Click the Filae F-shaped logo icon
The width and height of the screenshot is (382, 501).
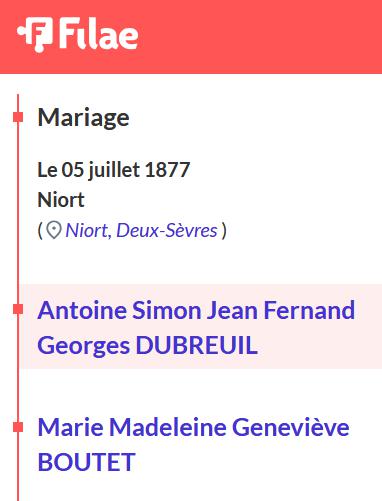(x=35, y=35)
